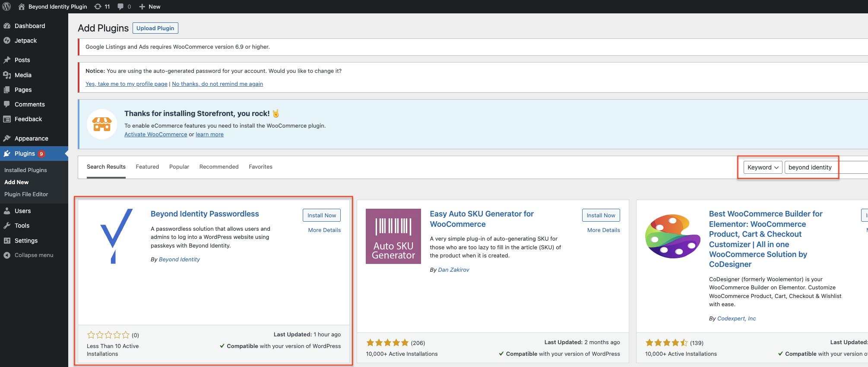View More Details for Beyond Identity Passwordless
Viewport: 868px width, 367px height.
[324, 230]
